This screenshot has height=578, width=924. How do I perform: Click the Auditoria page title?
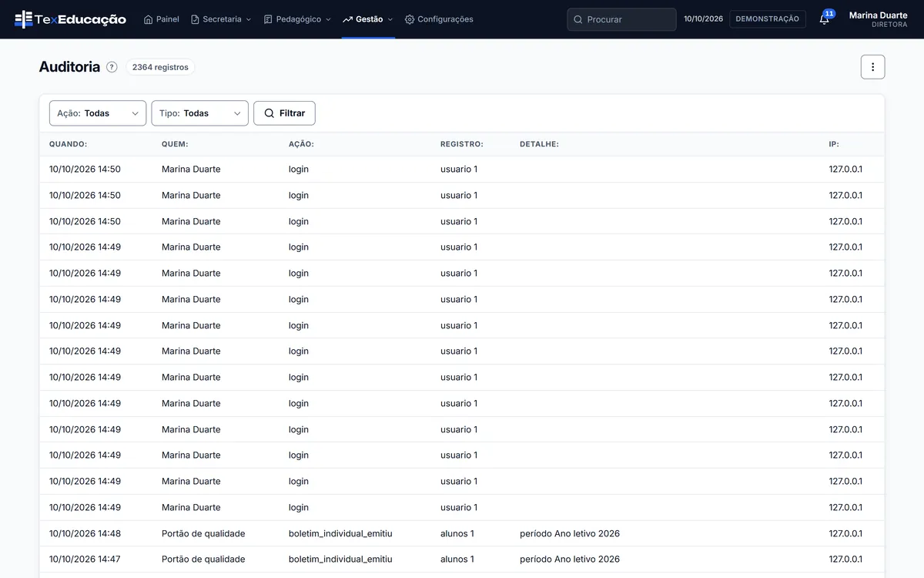(69, 67)
